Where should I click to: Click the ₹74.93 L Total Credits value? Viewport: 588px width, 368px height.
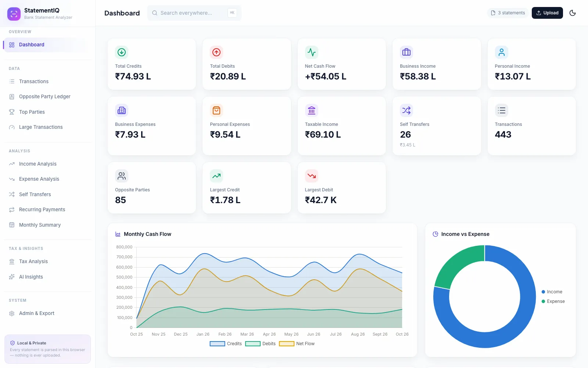(133, 76)
